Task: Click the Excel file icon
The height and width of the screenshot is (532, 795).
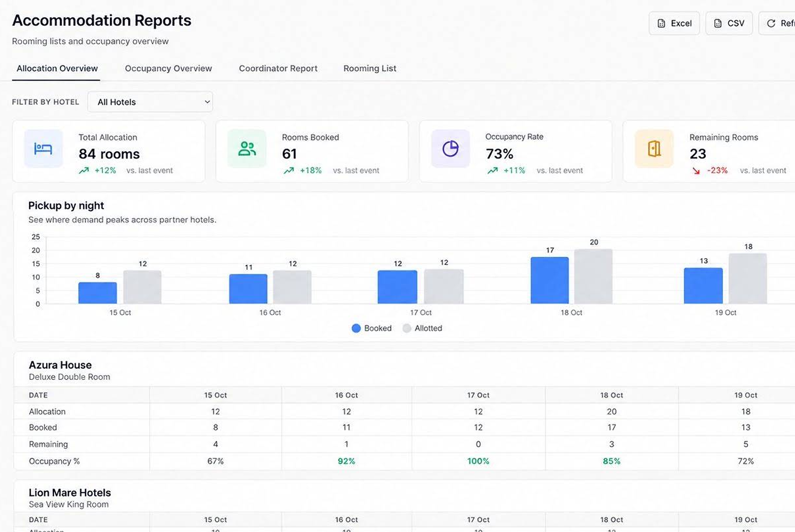Action: coord(661,23)
